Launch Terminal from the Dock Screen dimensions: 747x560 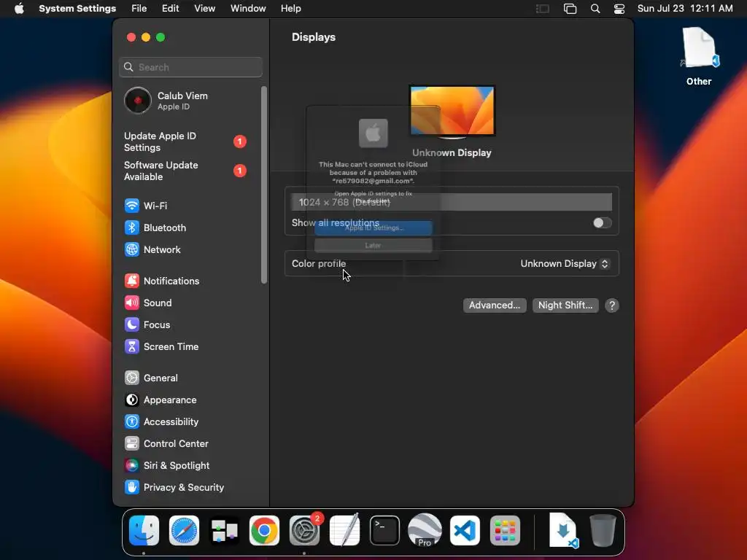coord(384,530)
